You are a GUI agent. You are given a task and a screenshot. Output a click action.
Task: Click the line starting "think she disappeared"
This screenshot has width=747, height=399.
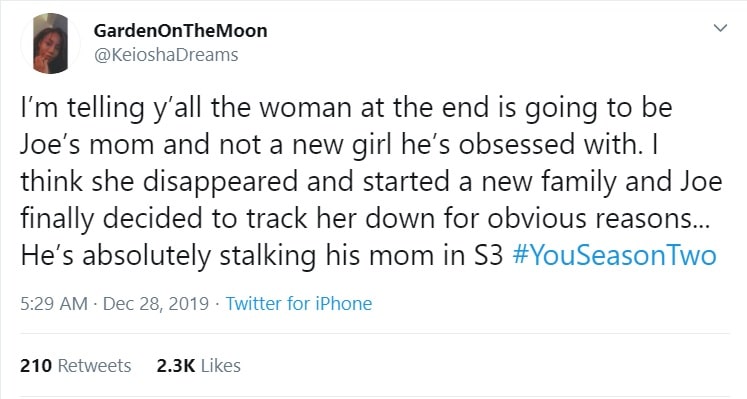(x=372, y=182)
